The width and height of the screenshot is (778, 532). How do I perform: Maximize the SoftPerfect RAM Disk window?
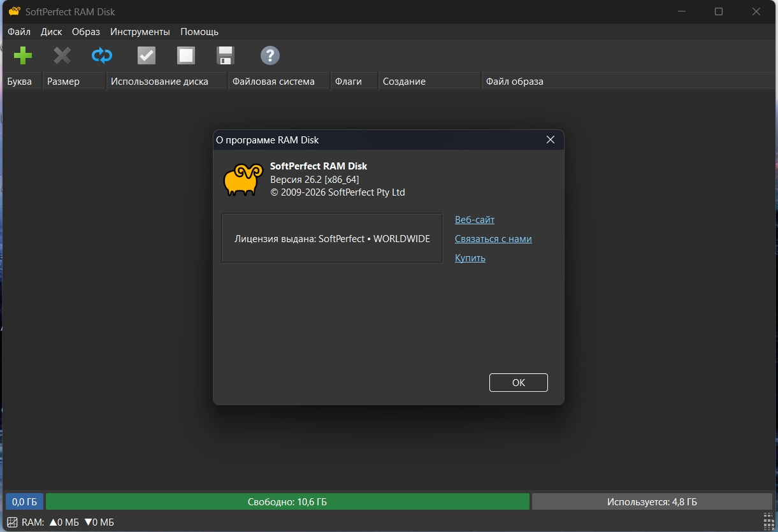coord(719,11)
